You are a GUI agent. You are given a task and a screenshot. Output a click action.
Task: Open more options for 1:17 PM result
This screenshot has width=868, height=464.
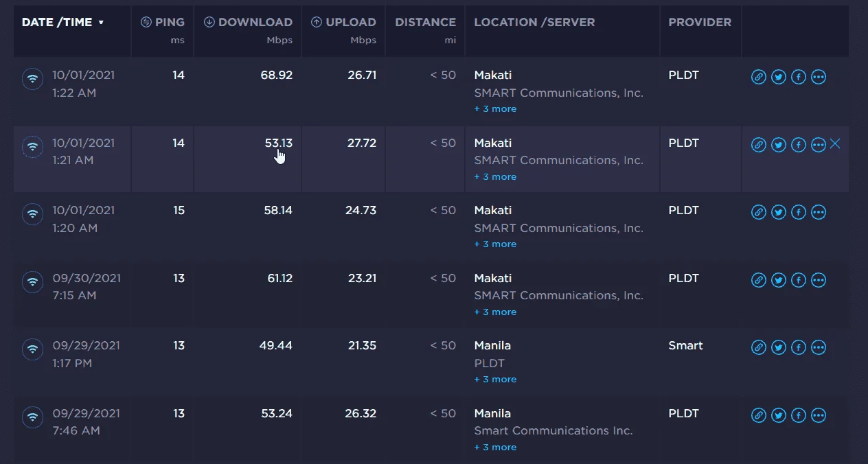pyautogui.click(x=818, y=347)
